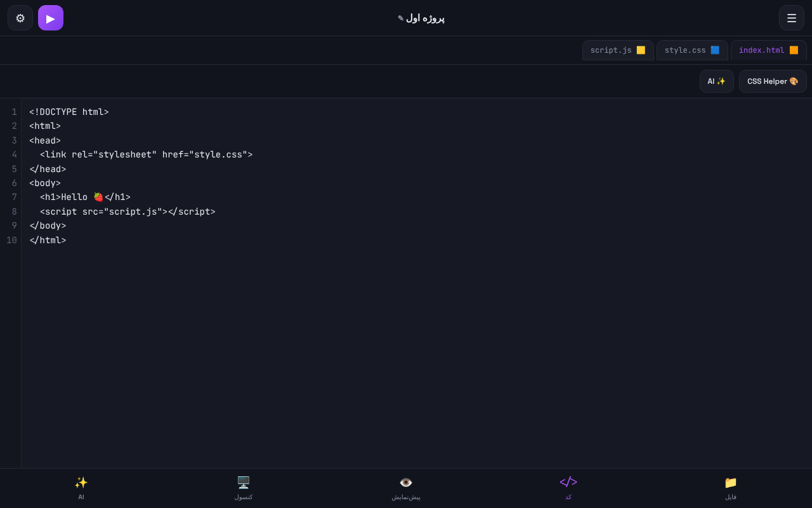Viewport: 812px width, 508px height.
Task: Open the files tab فایل
Action: [731, 488]
